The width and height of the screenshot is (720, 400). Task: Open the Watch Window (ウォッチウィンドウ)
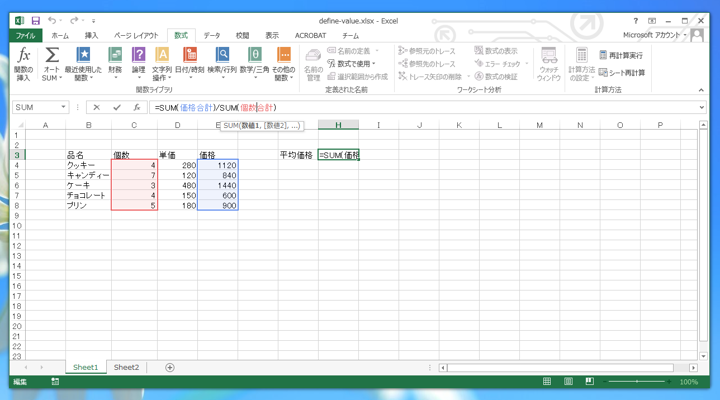pyautogui.click(x=549, y=64)
